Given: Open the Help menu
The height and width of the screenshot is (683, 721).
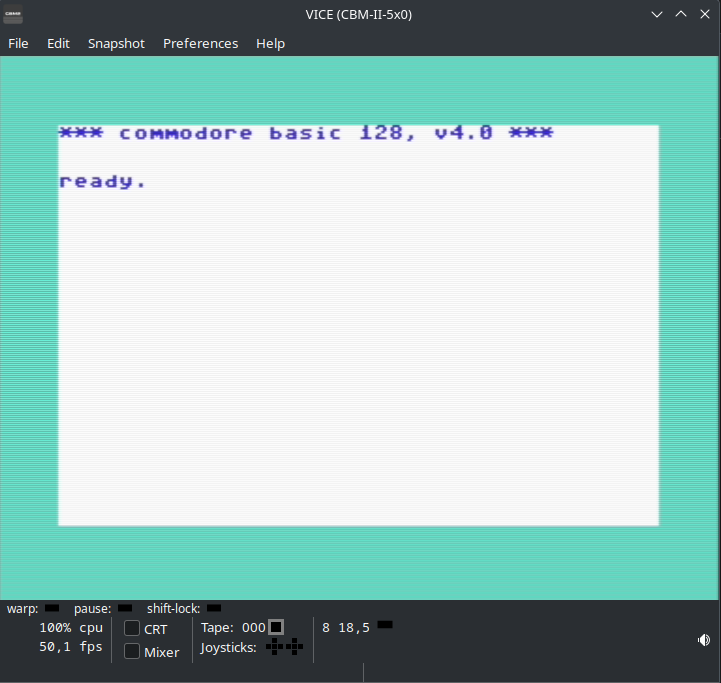Looking at the screenshot, I should pos(270,43).
